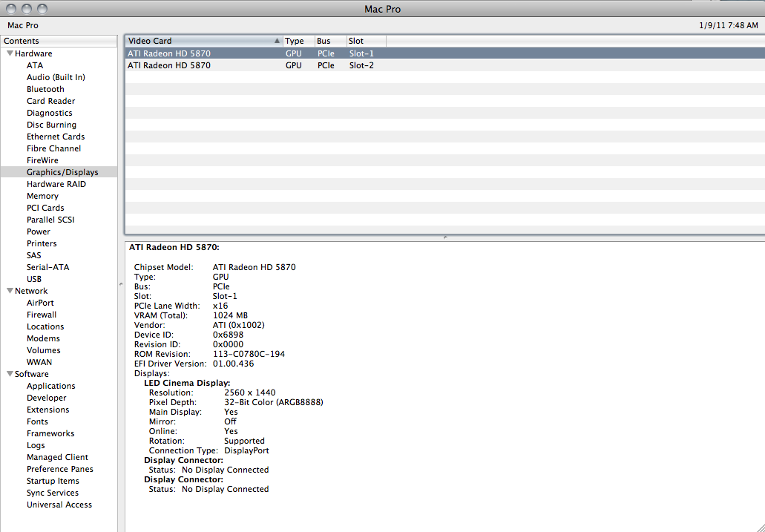Image resolution: width=765 pixels, height=532 pixels.
Task: Open Disc Burning entry
Action: [51, 125]
